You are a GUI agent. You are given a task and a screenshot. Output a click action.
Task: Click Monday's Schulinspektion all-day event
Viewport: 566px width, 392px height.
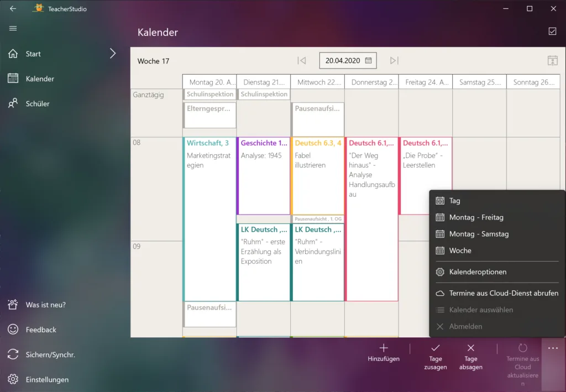209,94
